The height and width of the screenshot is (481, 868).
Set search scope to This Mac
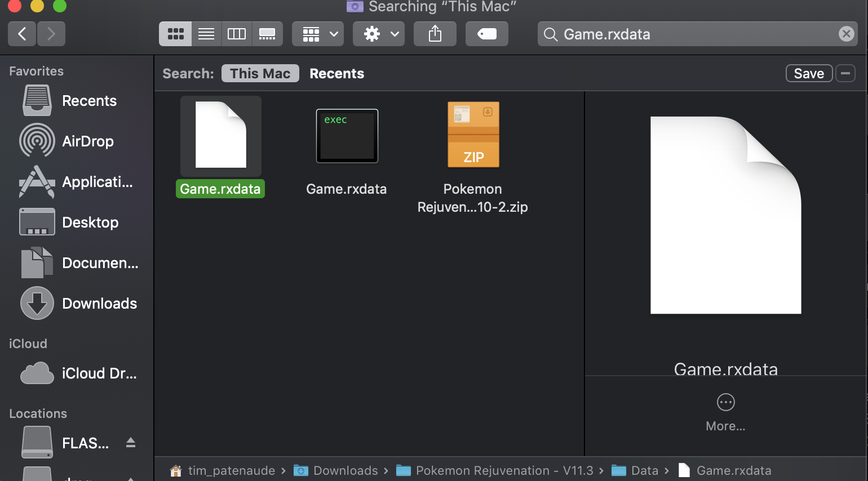pos(260,74)
